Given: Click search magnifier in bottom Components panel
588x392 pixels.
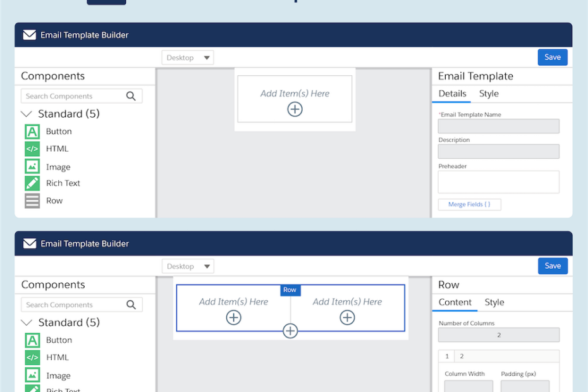Looking at the screenshot, I should [x=131, y=305].
